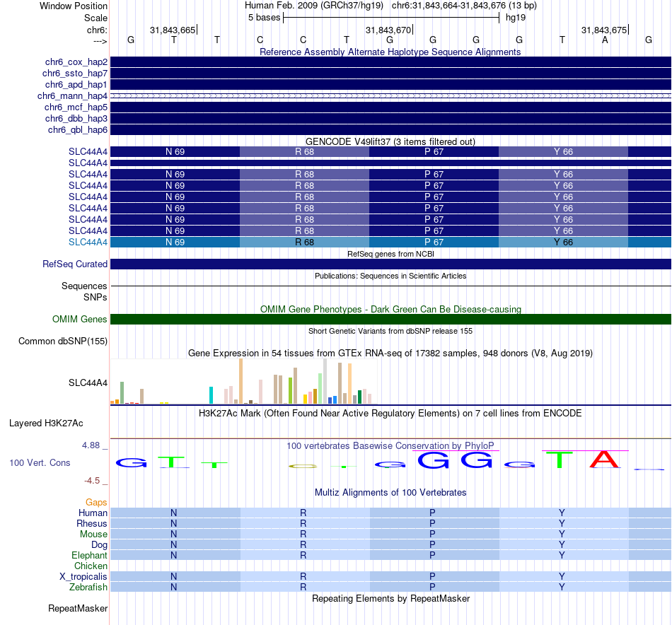Click the Dog species label
Screen dimensions: 672x625
click(x=99, y=545)
